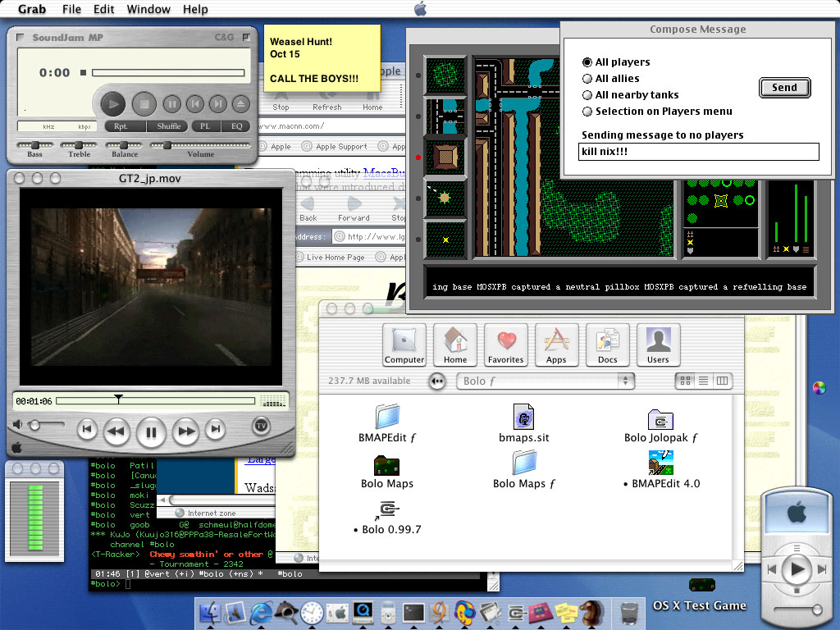Screen dimensions: 840x630
Task: Click the message text input field
Action: click(698, 152)
